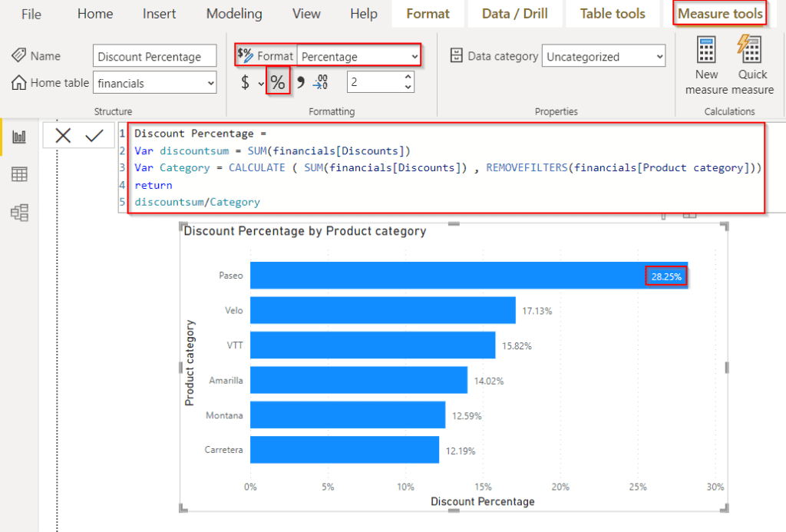Click the name tag icon beside Name
Image resolution: width=786 pixels, height=532 pixels.
[18, 55]
